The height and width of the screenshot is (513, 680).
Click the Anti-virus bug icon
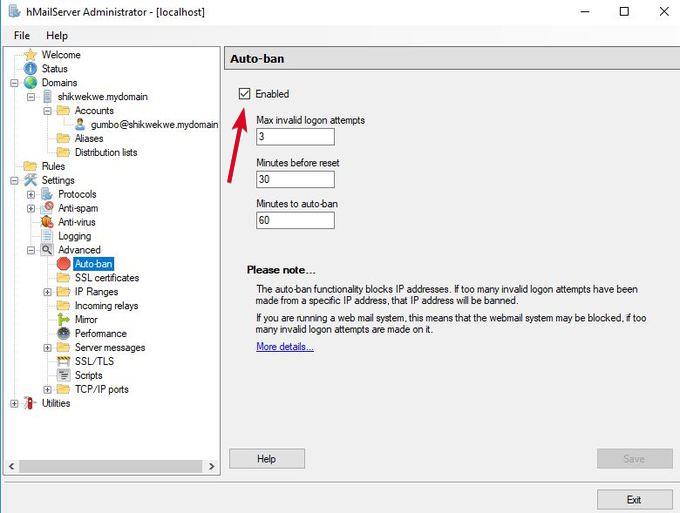coord(47,222)
